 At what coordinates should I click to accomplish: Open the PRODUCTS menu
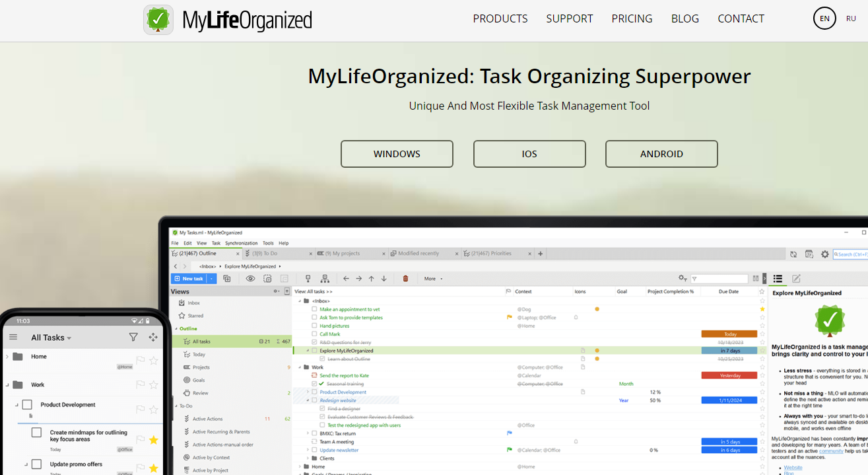500,18
